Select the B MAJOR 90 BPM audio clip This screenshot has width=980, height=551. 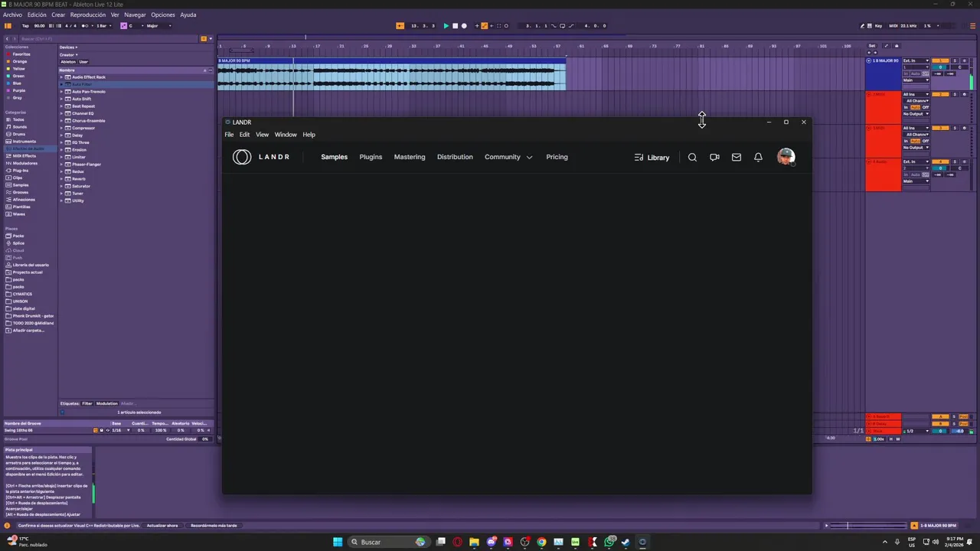pos(391,74)
